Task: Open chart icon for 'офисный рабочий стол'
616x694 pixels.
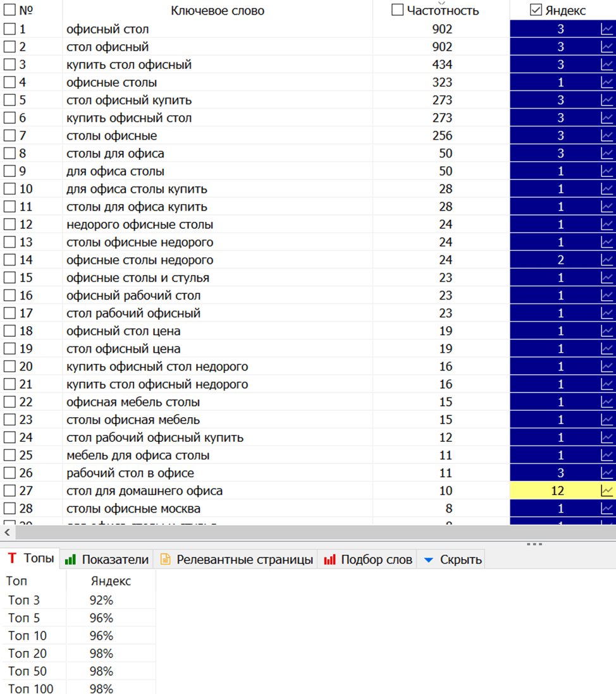Action: tap(607, 295)
